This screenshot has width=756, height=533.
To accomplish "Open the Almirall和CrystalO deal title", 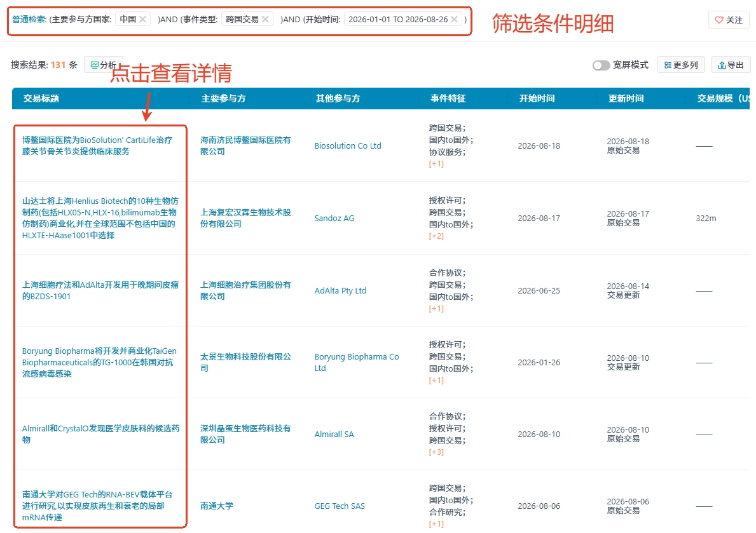I will pyautogui.click(x=100, y=434).
